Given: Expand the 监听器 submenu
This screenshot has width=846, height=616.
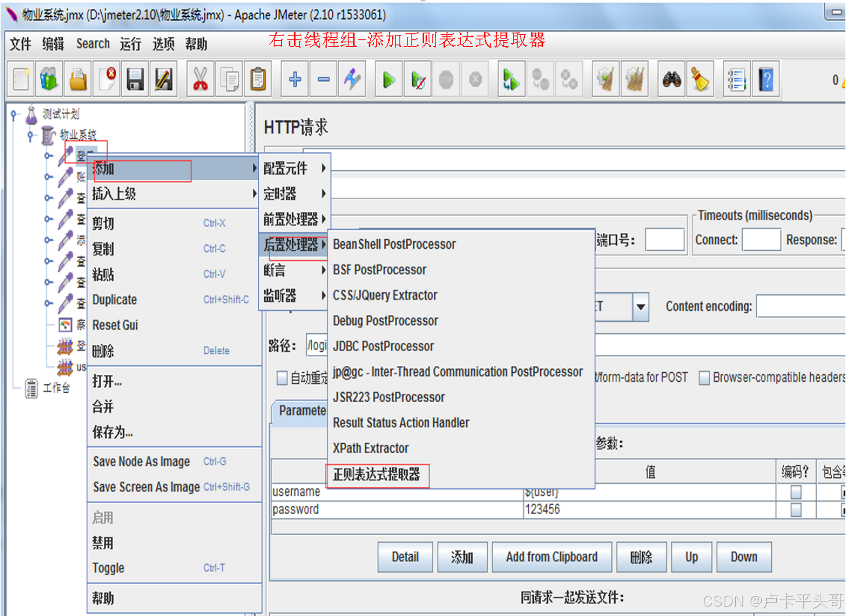Looking at the screenshot, I should click(x=294, y=296).
